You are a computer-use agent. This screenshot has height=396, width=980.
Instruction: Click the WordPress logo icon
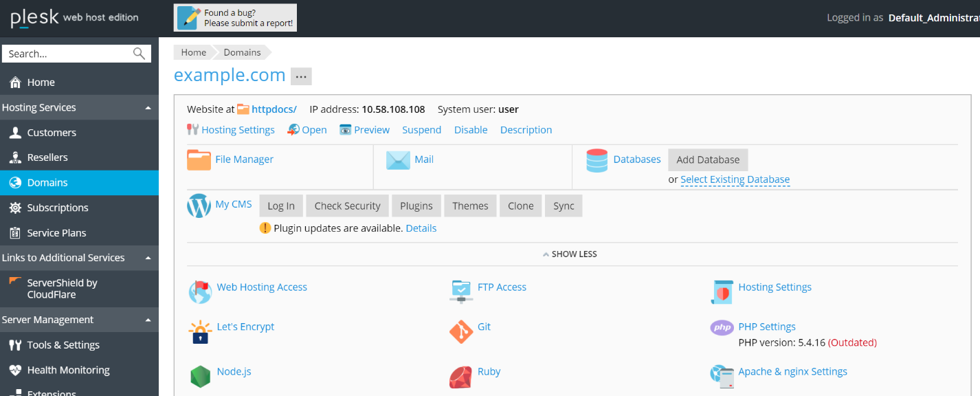tap(199, 206)
